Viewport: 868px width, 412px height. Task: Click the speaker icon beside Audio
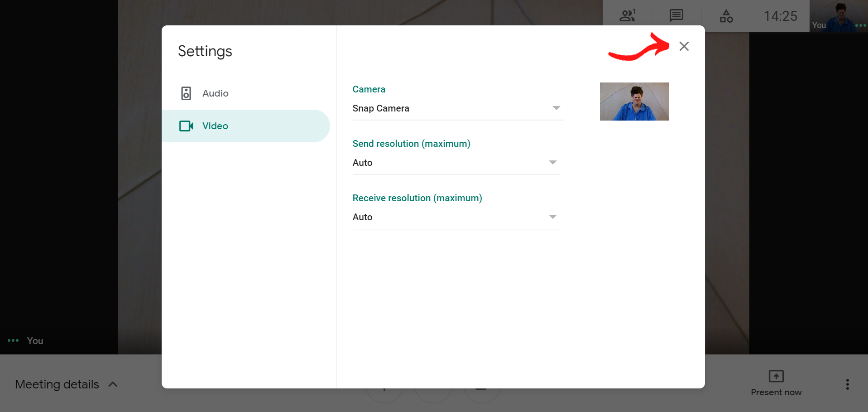186,93
